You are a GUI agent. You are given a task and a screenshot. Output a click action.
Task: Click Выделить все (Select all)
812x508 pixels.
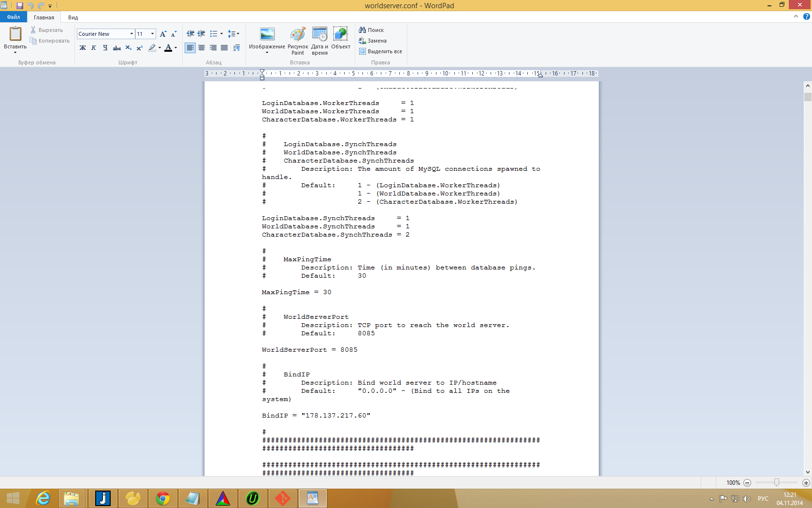tap(380, 51)
